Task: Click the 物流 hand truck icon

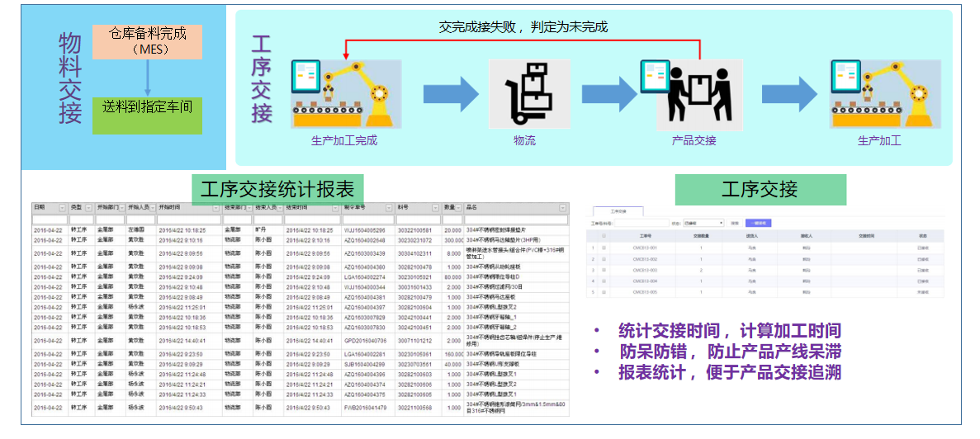Action: (x=529, y=93)
